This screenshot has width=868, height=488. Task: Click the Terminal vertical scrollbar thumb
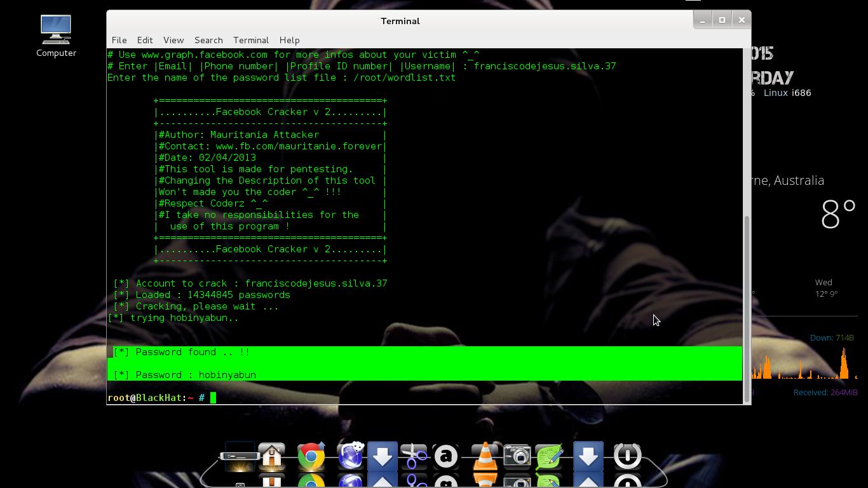(747, 308)
